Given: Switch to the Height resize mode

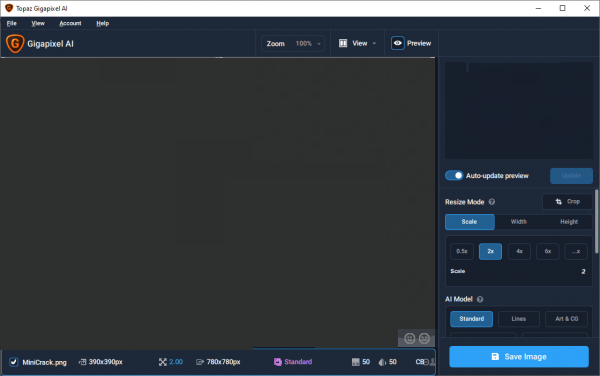Looking at the screenshot, I should click(x=569, y=222).
